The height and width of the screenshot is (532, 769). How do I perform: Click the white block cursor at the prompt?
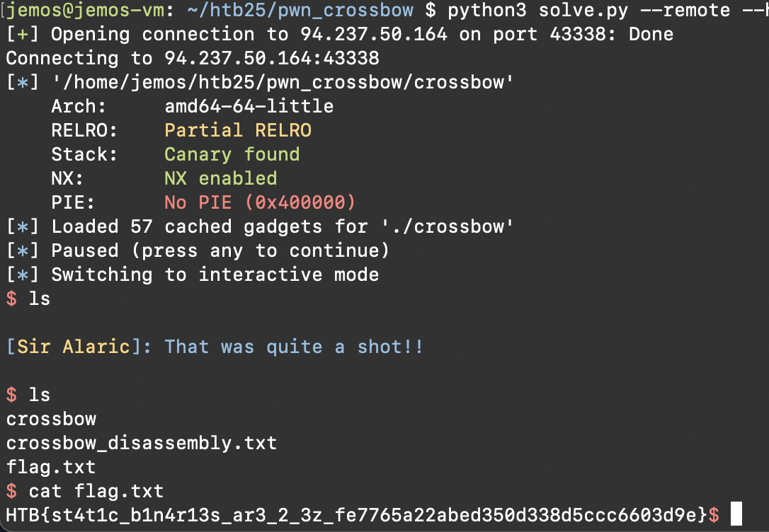tap(736, 514)
